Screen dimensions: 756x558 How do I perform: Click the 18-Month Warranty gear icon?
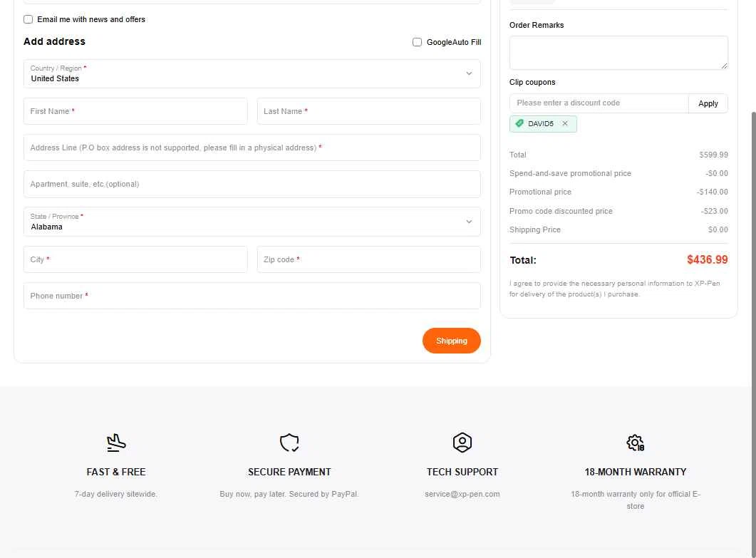pyautogui.click(x=635, y=443)
